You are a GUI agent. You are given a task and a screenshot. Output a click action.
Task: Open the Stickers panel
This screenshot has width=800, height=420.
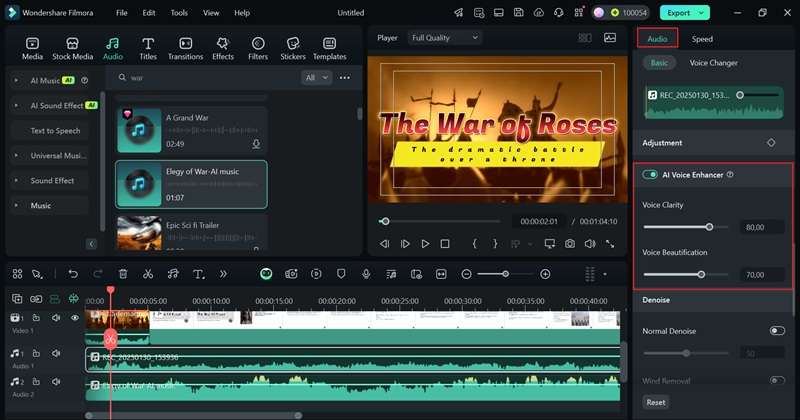point(293,49)
